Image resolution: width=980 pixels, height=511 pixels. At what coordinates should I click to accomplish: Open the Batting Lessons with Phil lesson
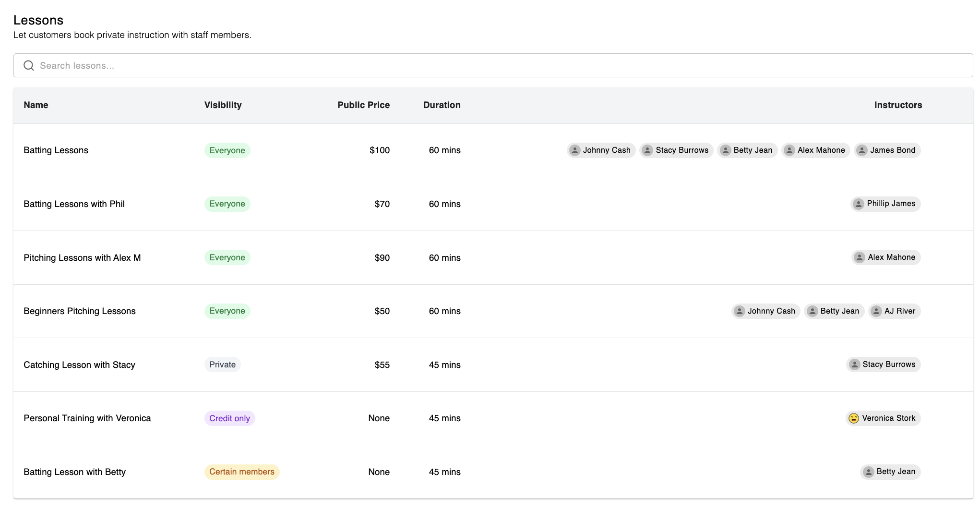pyautogui.click(x=74, y=204)
